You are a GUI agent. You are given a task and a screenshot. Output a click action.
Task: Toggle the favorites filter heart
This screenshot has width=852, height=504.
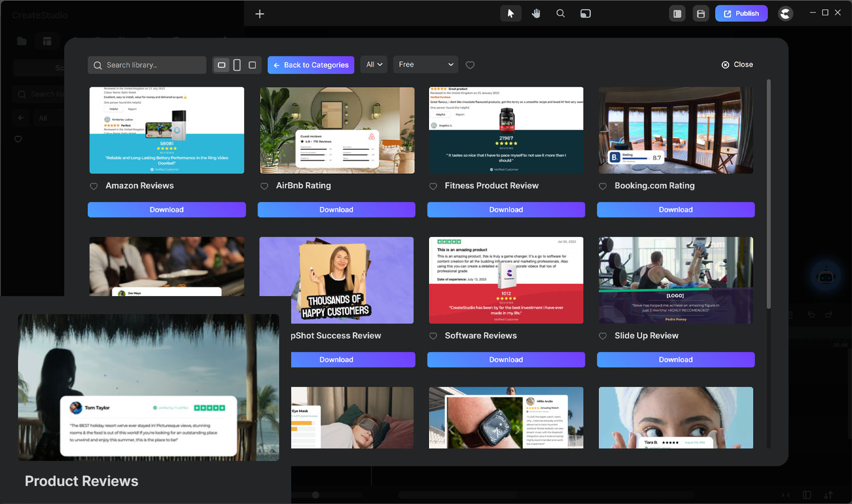click(x=470, y=65)
